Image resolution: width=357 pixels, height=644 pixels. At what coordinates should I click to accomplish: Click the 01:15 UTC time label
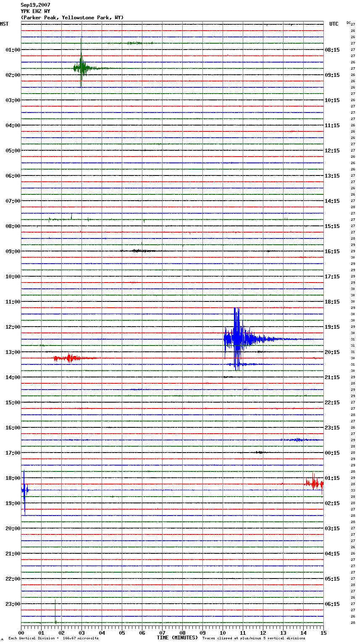click(332, 478)
